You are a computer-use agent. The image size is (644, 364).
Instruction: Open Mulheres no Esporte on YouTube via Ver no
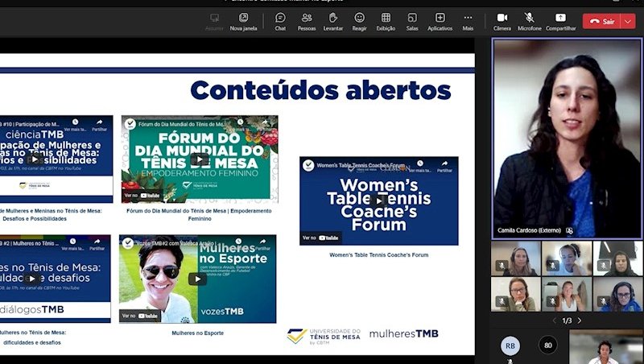click(139, 316)
